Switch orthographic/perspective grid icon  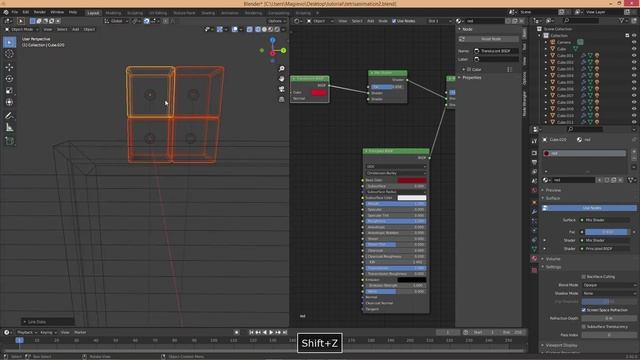[282, 99]
